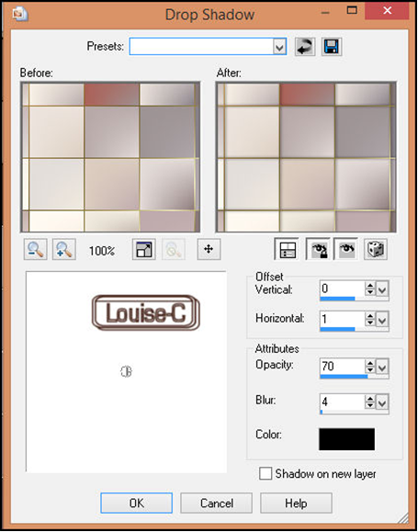Open the Presets dropdown list
Image resolution: width=418 pixels, height=532 pixels.
tap(279, 47)
